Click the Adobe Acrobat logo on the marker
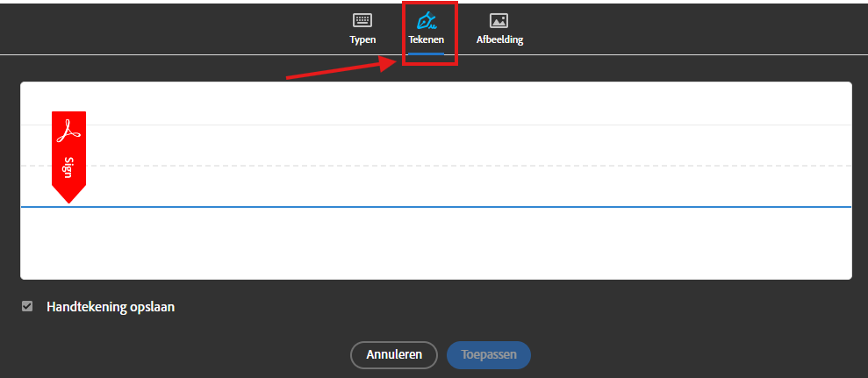The image size is (868, 378). coord(68,131)
